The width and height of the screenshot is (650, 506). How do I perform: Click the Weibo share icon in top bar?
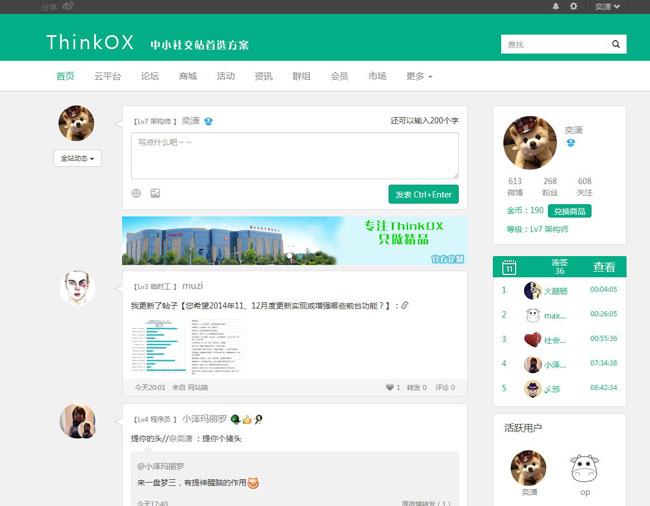click(x=68, y=6)
